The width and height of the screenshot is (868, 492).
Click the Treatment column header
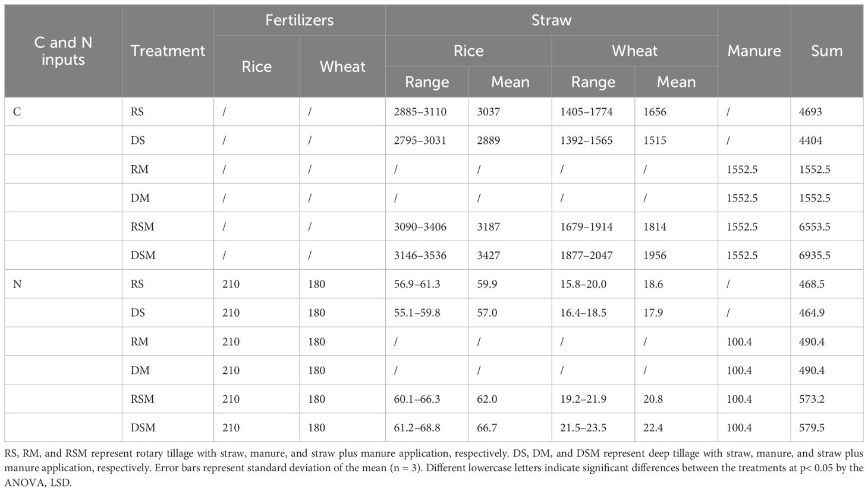point(168,51)
